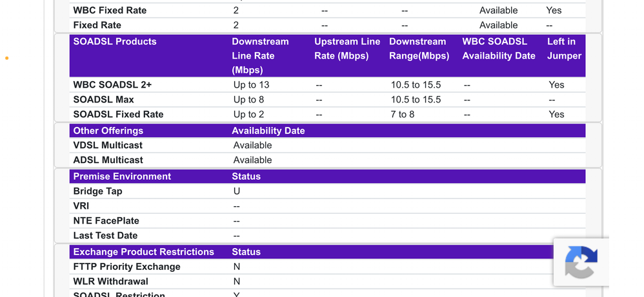Select the Downstream Range(Mbps) column header
The width and height of the screenshot is (644, 297).
(x=419, y=48)
